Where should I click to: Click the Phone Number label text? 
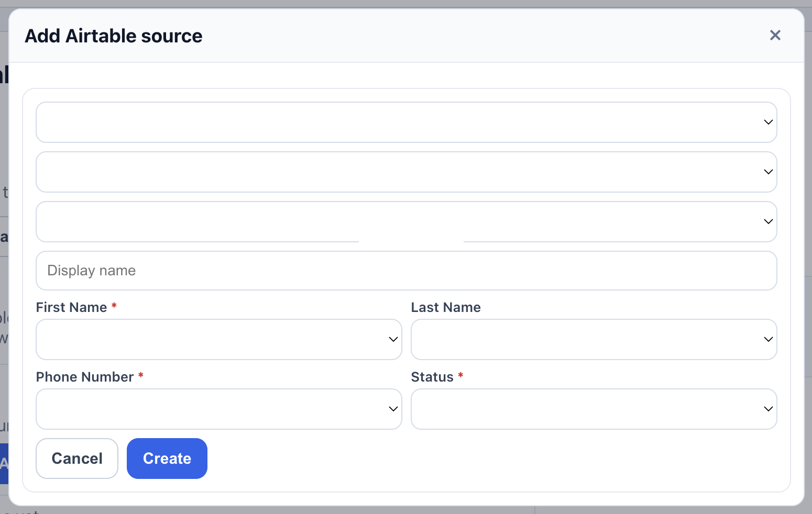coord(85,377)
